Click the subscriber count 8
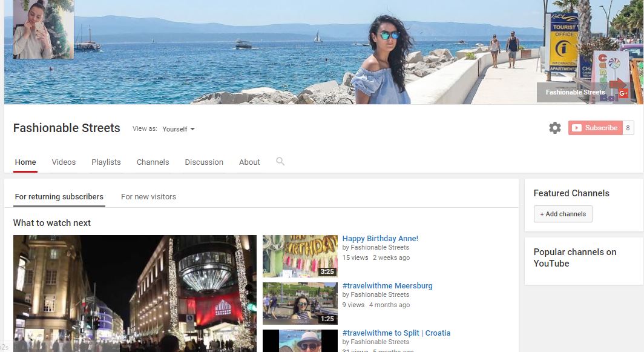 628,128
